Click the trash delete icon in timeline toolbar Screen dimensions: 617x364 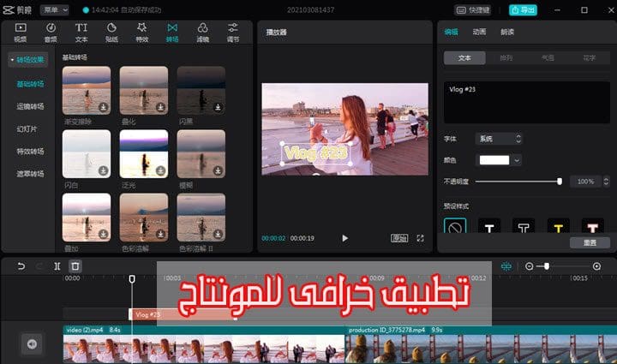coord(75,266)
